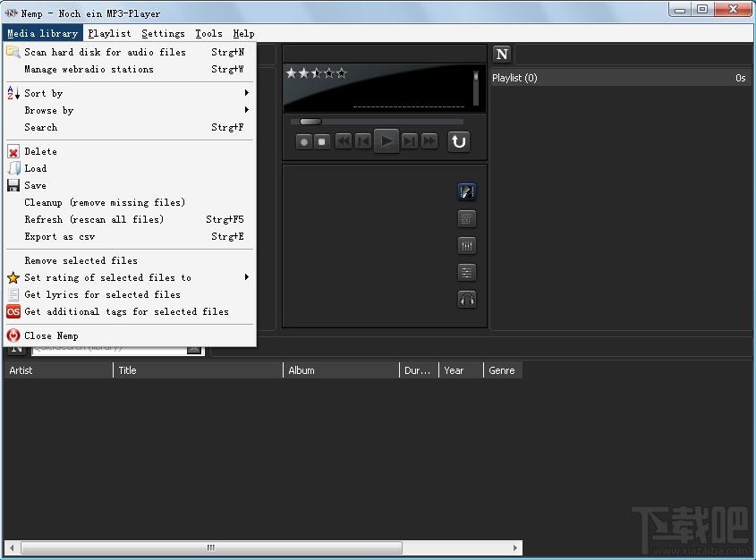This screenshot has width=756, height=560.
Task: Click the playback progress slider
Action: click(376, 122)
